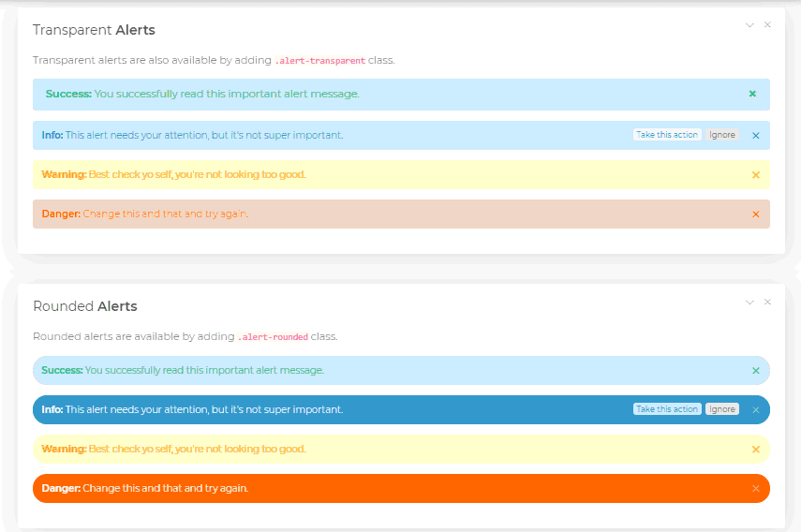Dismiss the rounded Success alert
801x532 pixels.
(x=756, y=371)
